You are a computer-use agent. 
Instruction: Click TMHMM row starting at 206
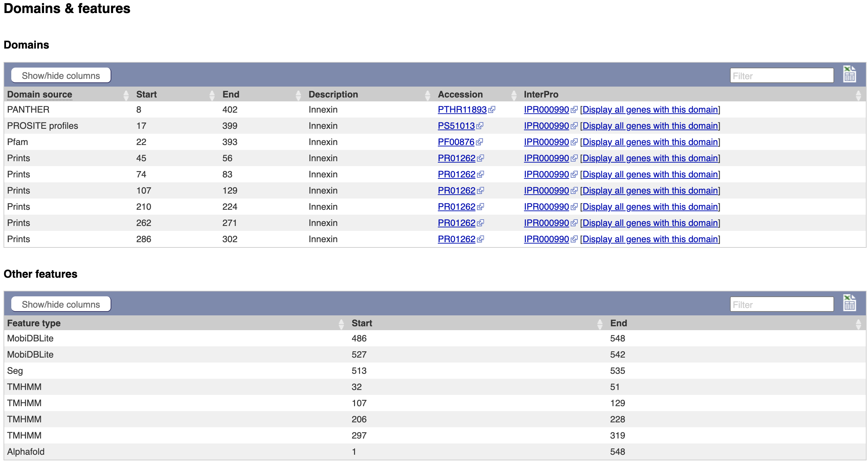coord(435,419)
